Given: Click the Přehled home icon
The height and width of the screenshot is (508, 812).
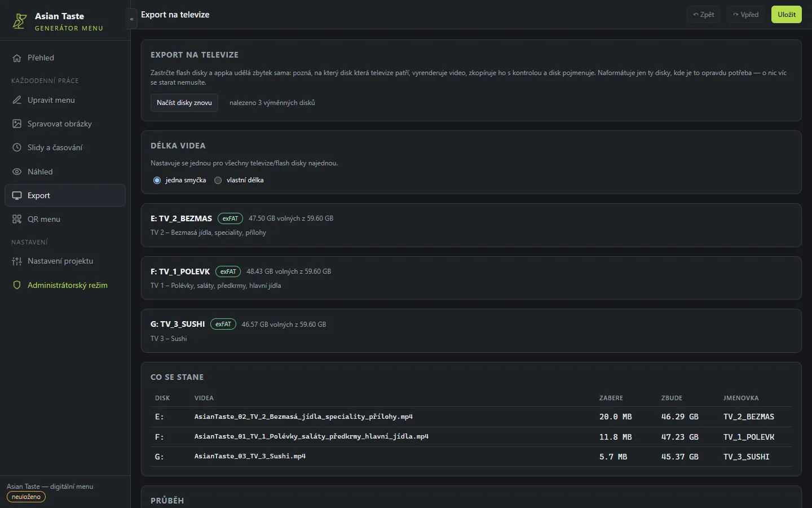Looking at the screenshot, I should point(17,58).
